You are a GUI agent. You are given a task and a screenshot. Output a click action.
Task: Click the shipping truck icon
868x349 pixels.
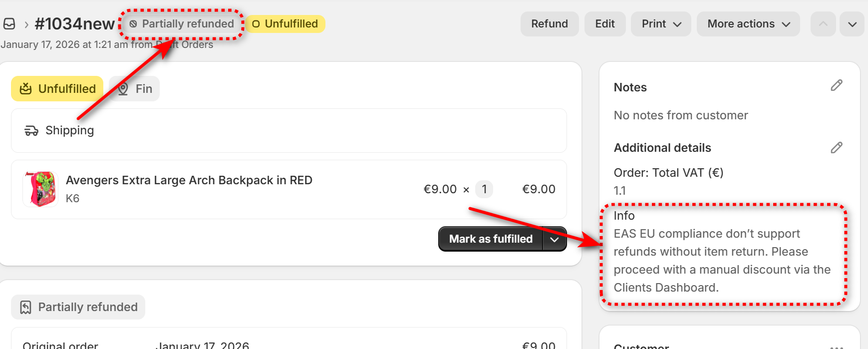click(x=31, y=131)
